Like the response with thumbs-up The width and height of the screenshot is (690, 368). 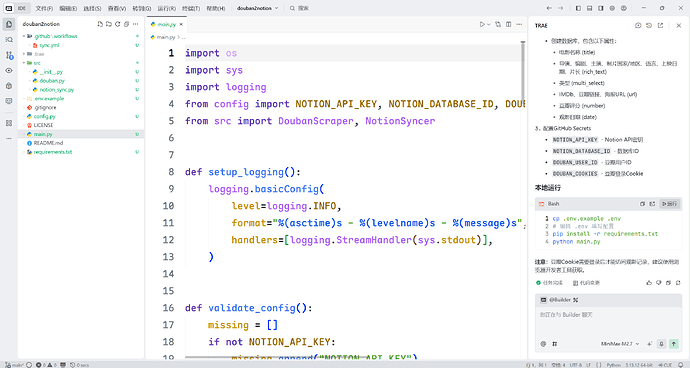(649, 283)
